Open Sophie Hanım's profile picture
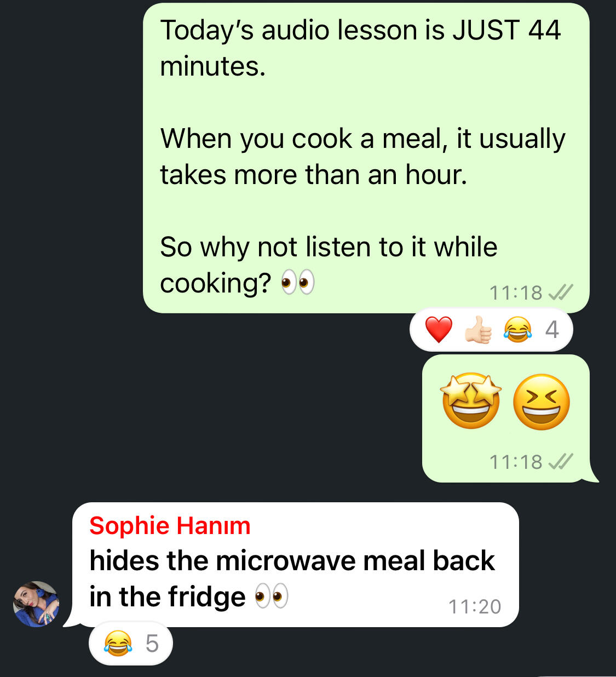The height and width of the screenshot is (677, 616). click(37, 604)
